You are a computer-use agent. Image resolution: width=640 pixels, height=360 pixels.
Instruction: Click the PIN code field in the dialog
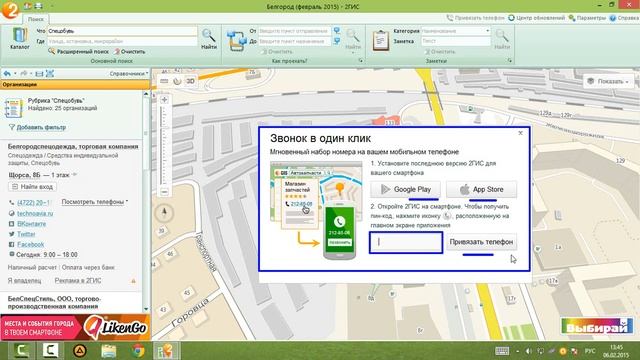[x=406, y=242]
